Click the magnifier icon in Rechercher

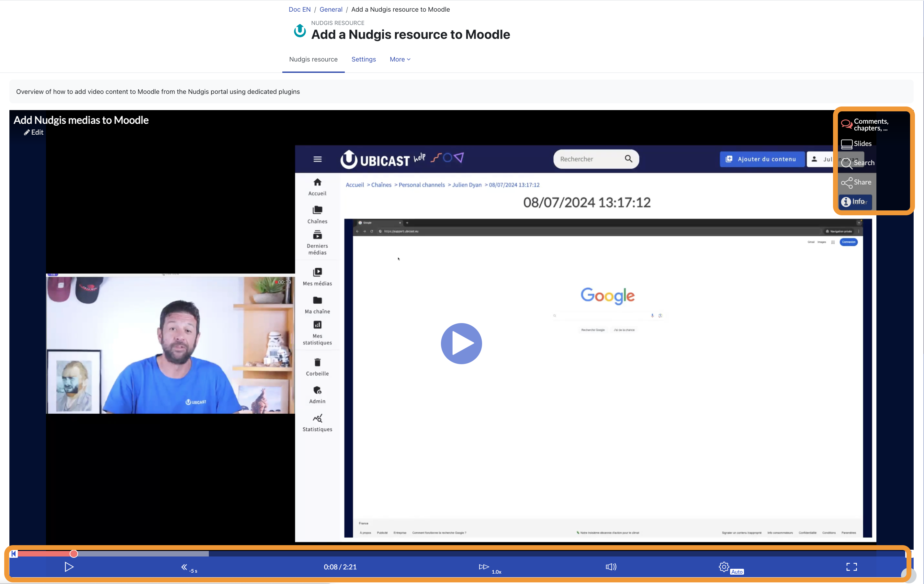[x=628, y=159]
